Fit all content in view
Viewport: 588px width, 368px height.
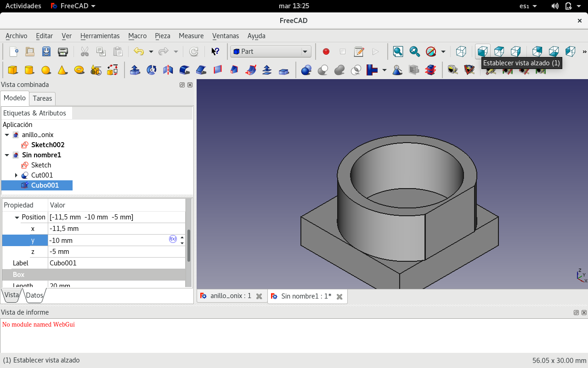pos(398,52)
